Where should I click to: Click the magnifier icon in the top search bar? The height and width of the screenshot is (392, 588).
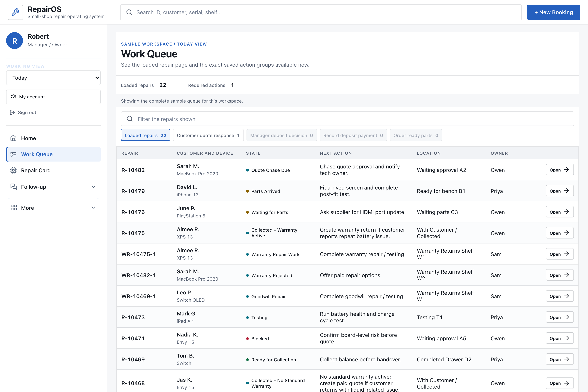(129, 12)
